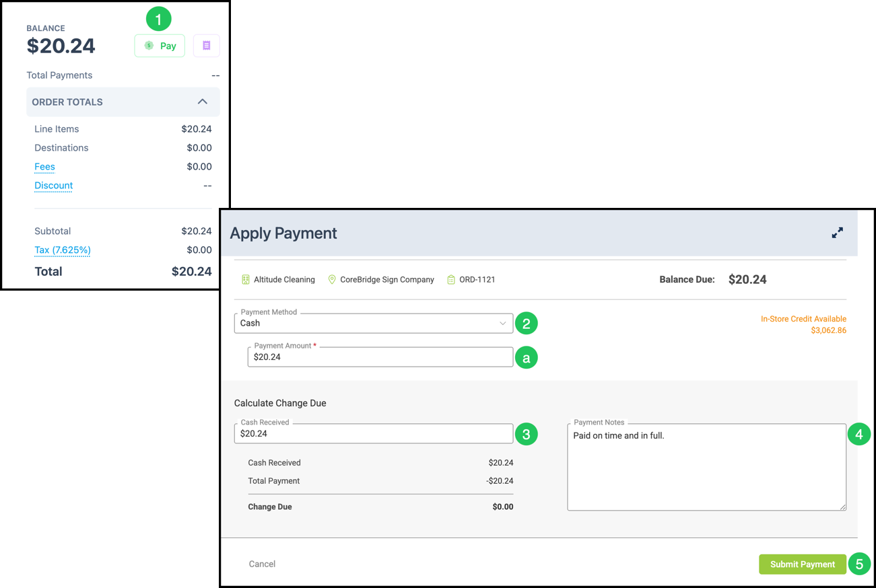Click the Tax (7.625%) link
This screenshot has height=588, width=876.
(x=63, y=250)
